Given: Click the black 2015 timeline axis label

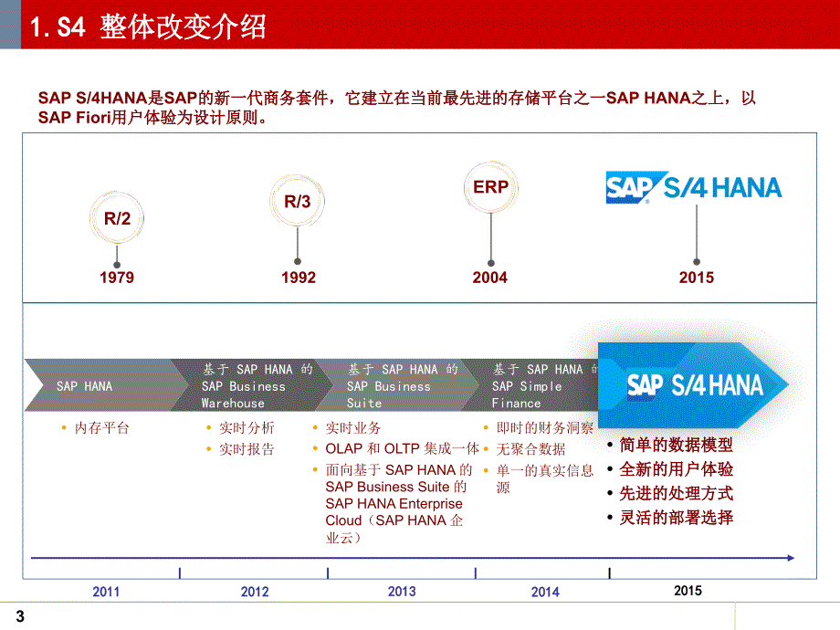Looking at the screenshot, I should coord(688,591).
